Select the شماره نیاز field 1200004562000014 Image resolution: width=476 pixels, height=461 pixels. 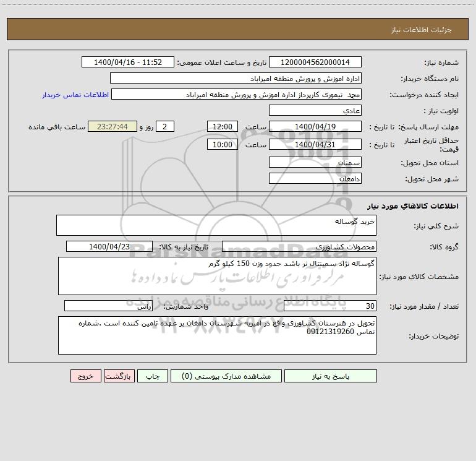pos(315,62)
